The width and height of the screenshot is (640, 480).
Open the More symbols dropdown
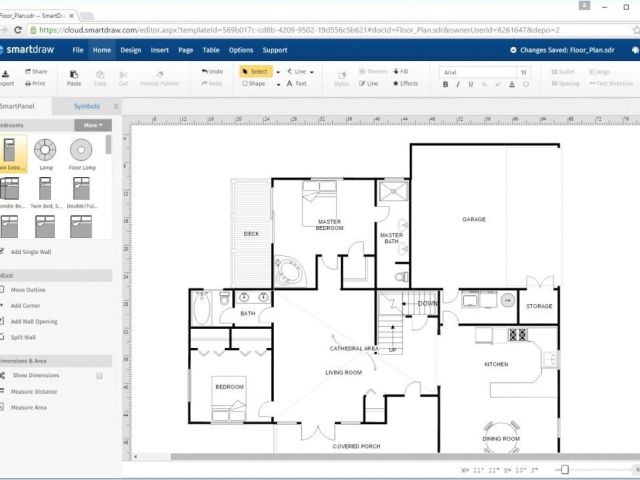tap(91, 125)
